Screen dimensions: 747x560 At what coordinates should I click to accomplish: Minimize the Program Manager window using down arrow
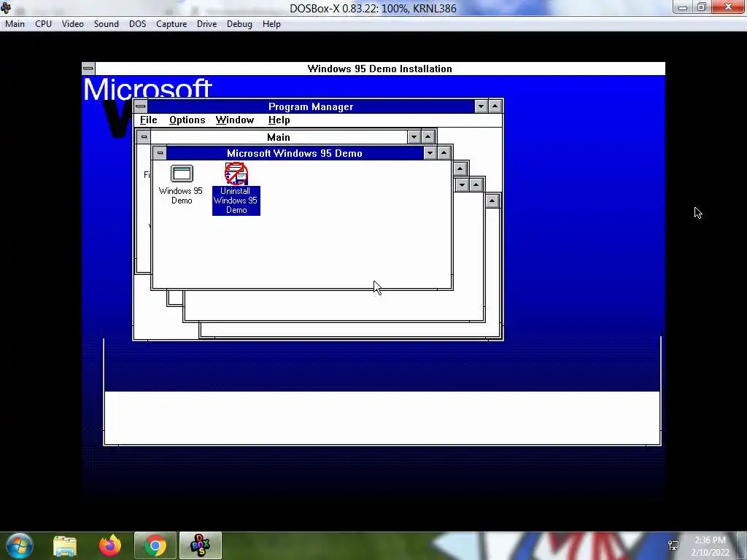[481, 106]
